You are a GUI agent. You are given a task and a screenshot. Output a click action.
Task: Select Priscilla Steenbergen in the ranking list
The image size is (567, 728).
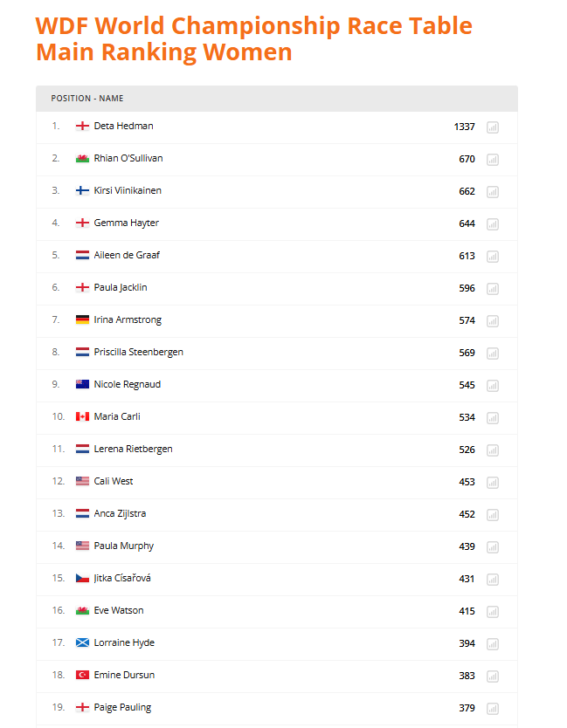[x=139, y=352]
